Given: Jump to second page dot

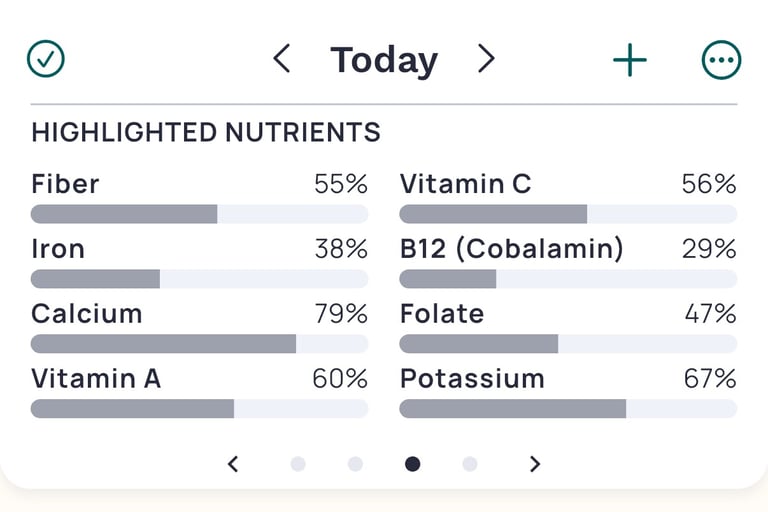Looking at the screenshot, I should pos(355,464).
